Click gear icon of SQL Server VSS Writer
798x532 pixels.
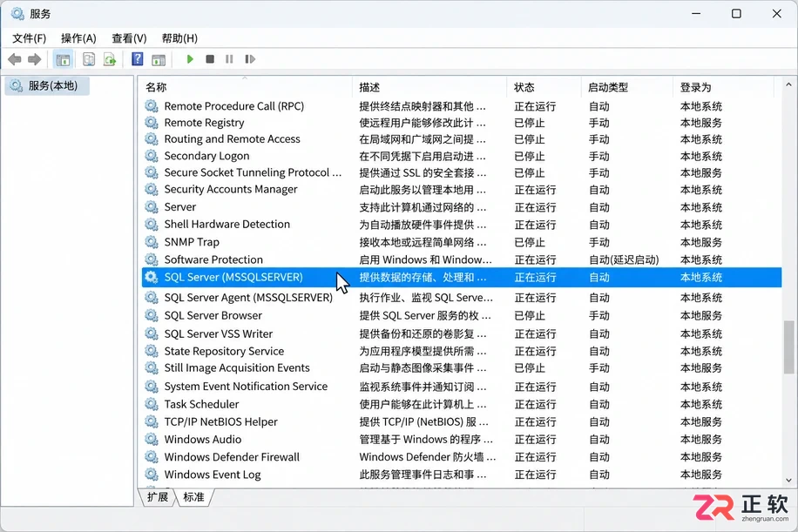152,333
